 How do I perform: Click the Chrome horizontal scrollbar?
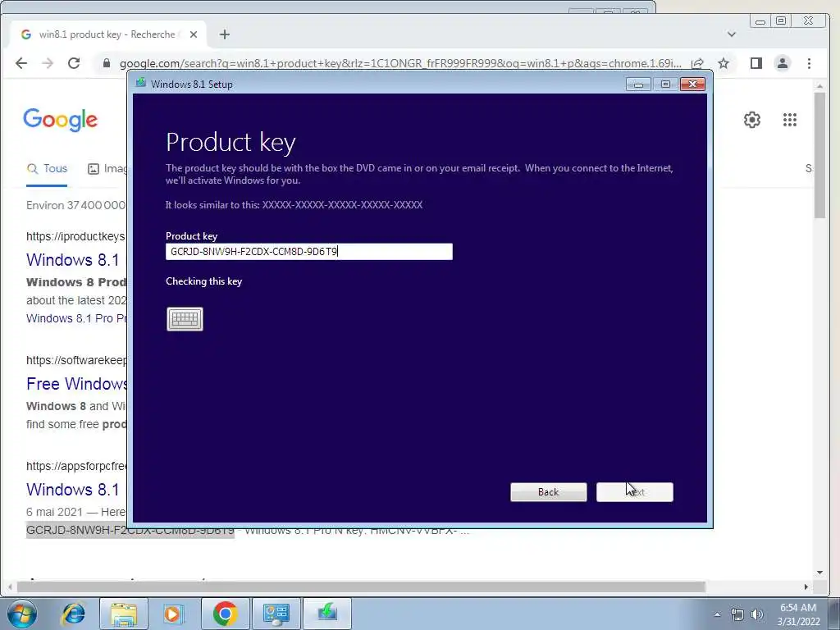(x=362, y=587)
